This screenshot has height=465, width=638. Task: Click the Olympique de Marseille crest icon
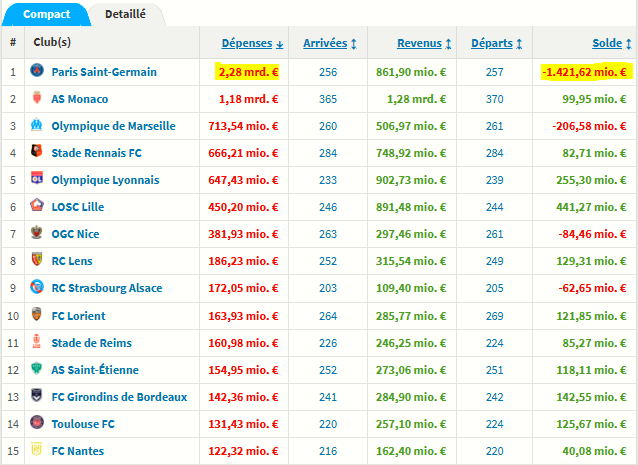37,124
